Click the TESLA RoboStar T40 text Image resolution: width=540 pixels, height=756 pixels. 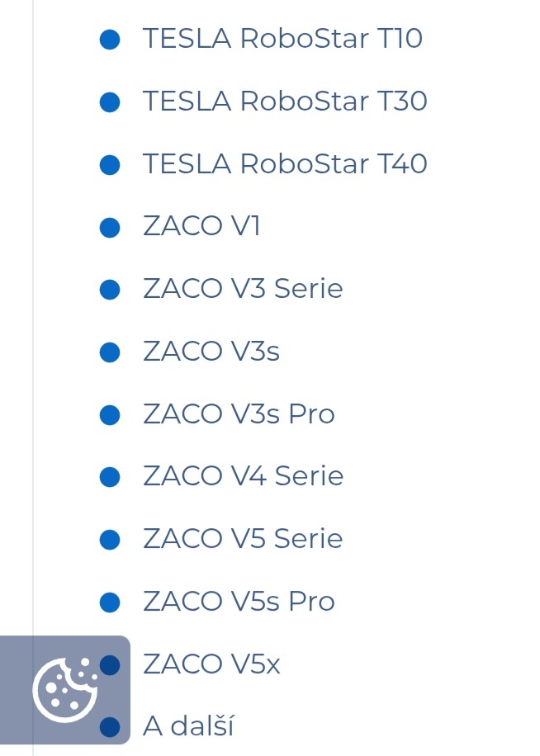pos(285,163)
